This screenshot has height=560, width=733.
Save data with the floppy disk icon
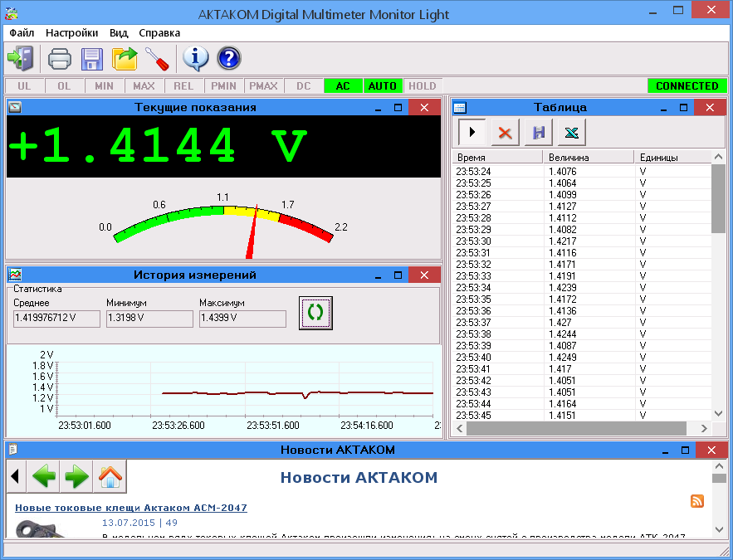pyautogui.click(x=91, y=58)
